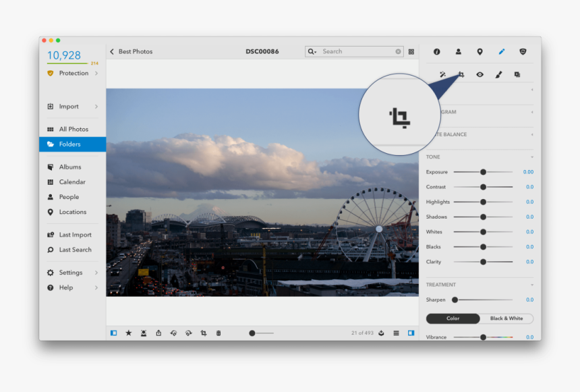Open the Info panel icon
The width and height of the screenshot is (580, 392).
point(437,51)
